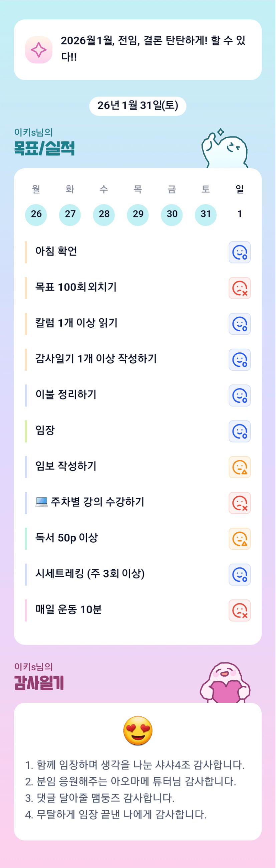Click the pink heart-holding mascot character
The height and width of the screenshot is (868, 276).
[x=225, y=683]
